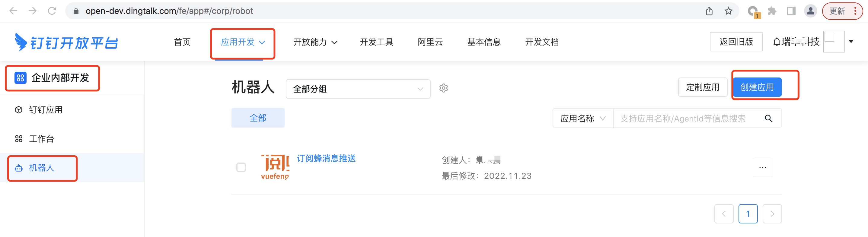
Task: Click the search magnifier icon
Action: coord(768,118)
